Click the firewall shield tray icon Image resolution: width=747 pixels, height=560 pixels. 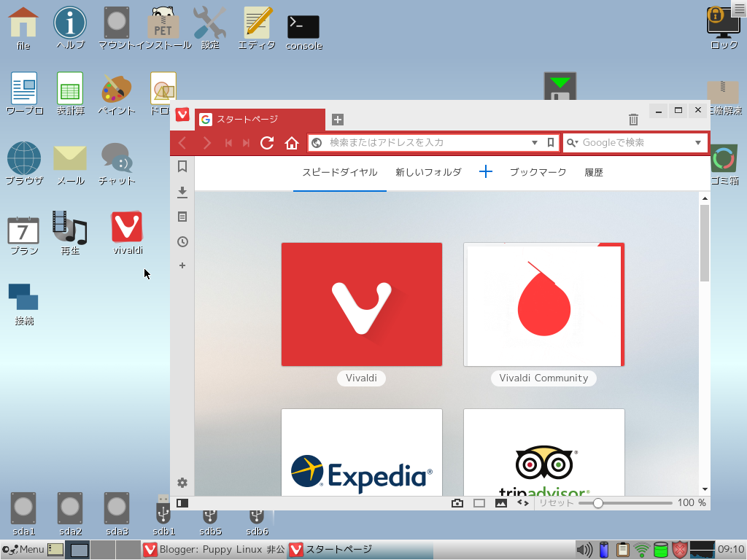(x=680, y=550)
